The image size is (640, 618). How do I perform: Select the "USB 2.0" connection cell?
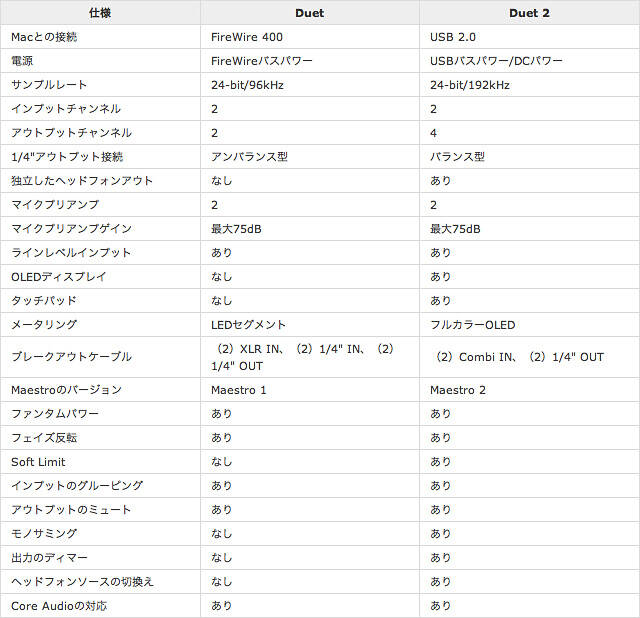[455, 37]
